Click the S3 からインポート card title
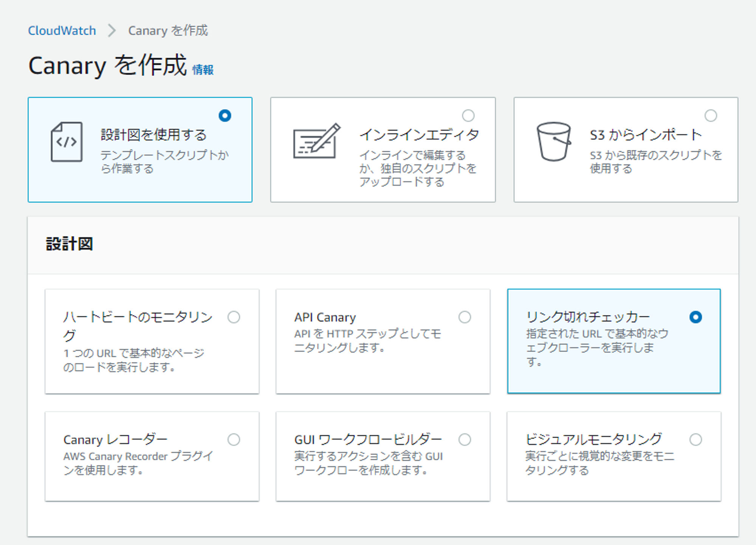Image resolution: width=756 pixels, height=545 pixels. coord(646,135)
